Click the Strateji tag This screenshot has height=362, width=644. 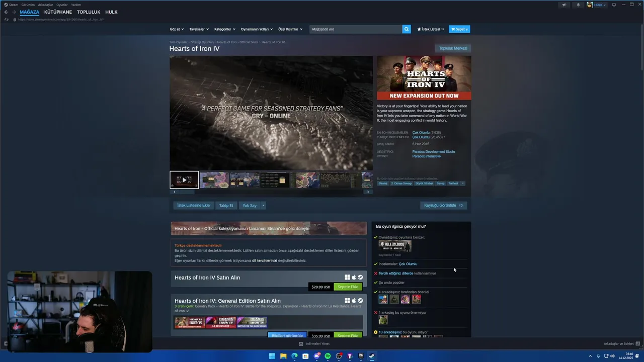pyautogui.click(x=383, y=184)
